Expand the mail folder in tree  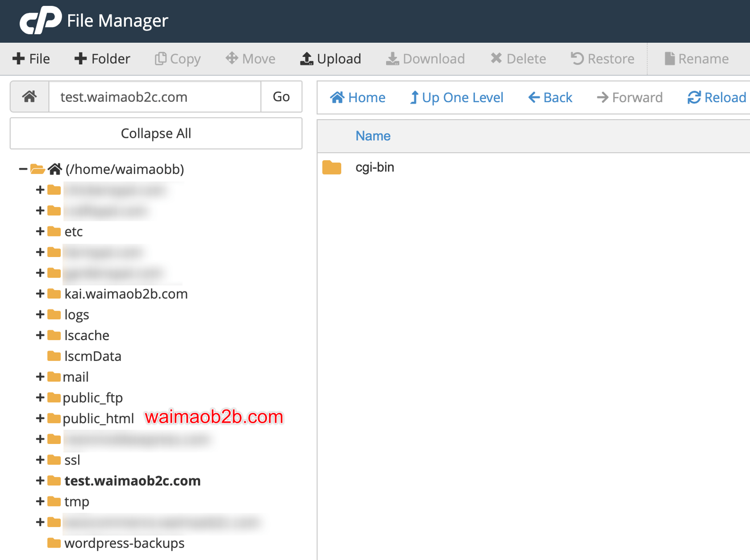click(40, 377)
